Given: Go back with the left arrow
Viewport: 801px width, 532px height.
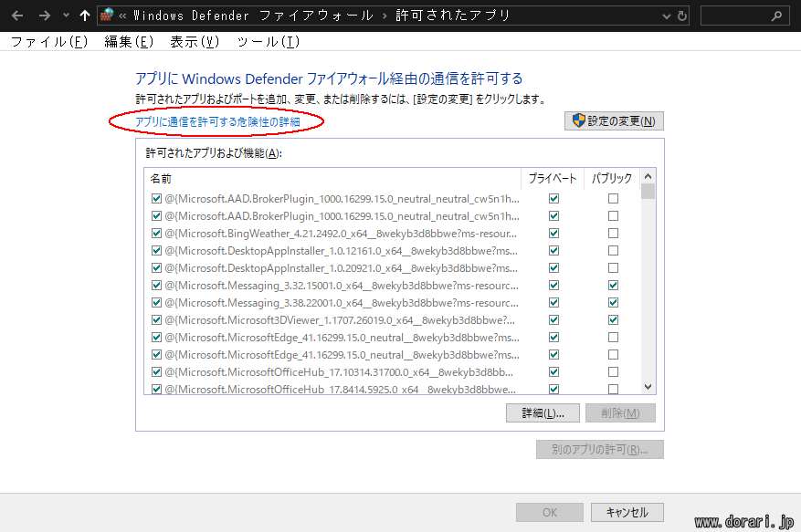Looking at the screenshot, I should tap(17, 16).
